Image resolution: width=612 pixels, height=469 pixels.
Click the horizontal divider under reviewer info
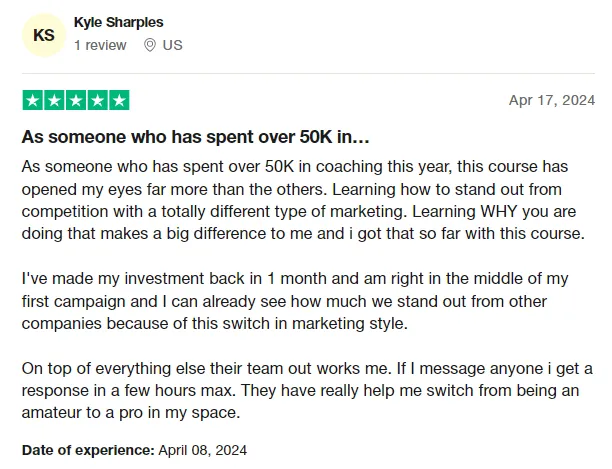pos(308,73)
